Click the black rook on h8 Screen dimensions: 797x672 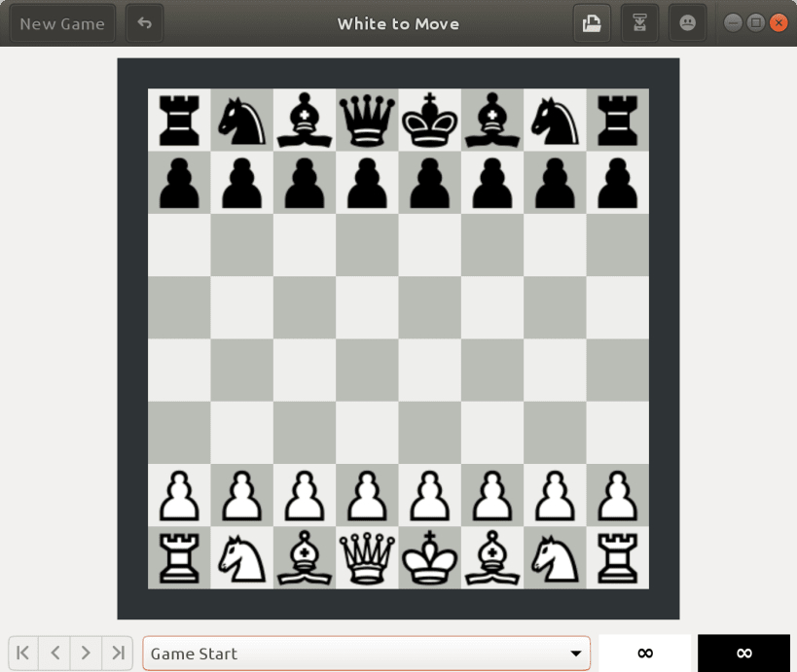coord(618,120)
